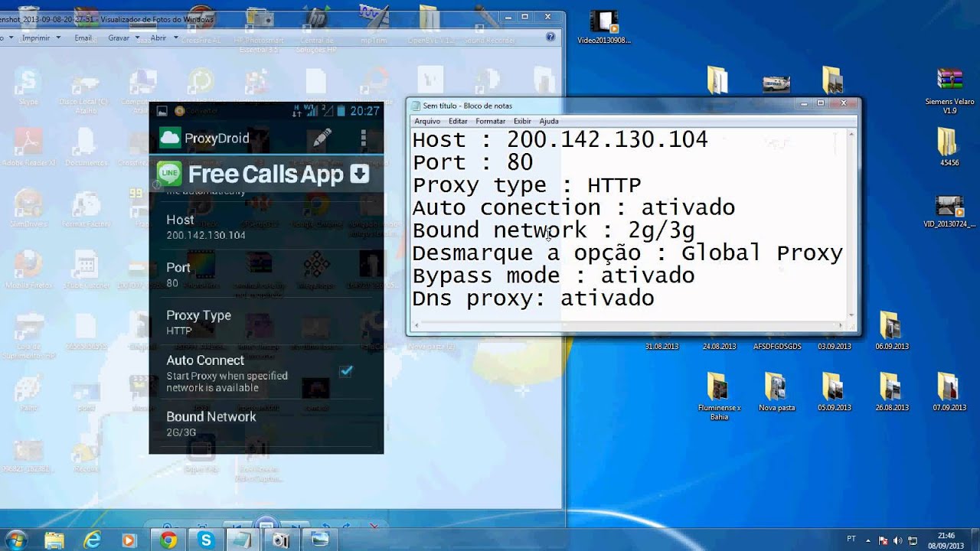Image resolution: width=980 pixels, height=551 pixels.
Task: Select the 07.09.2013 folder
Action: click(949, 392)
